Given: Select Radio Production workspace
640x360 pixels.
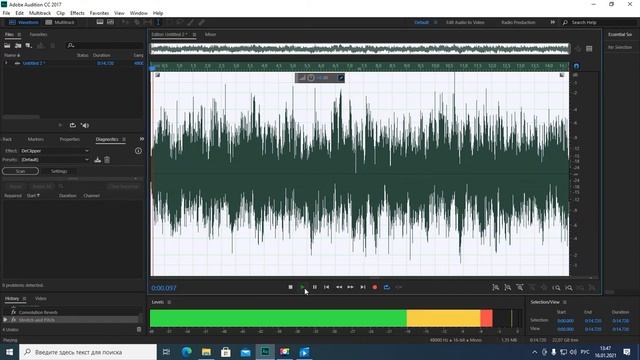Looking at the screenshot, I should [x=518, y=22].
